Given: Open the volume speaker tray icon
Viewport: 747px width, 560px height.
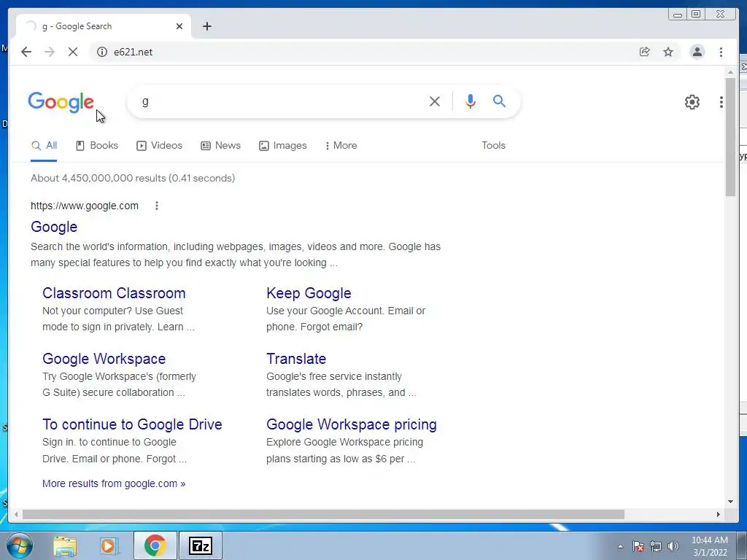Looking at the screenshot, I should point(673,546).
